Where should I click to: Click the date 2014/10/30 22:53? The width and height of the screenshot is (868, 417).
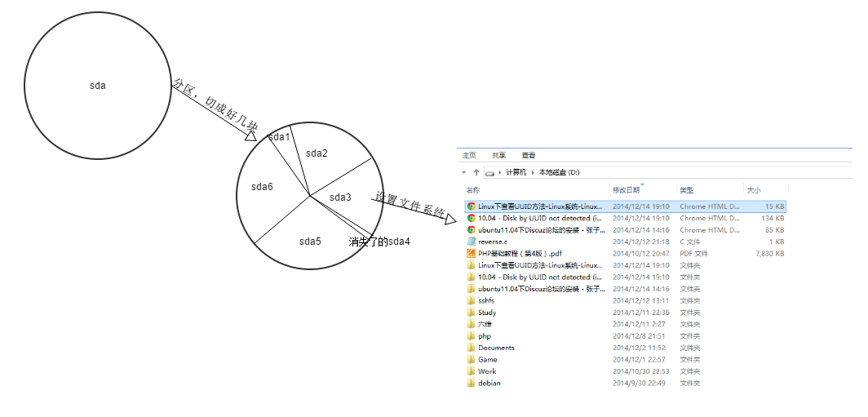tap(640, 371)
